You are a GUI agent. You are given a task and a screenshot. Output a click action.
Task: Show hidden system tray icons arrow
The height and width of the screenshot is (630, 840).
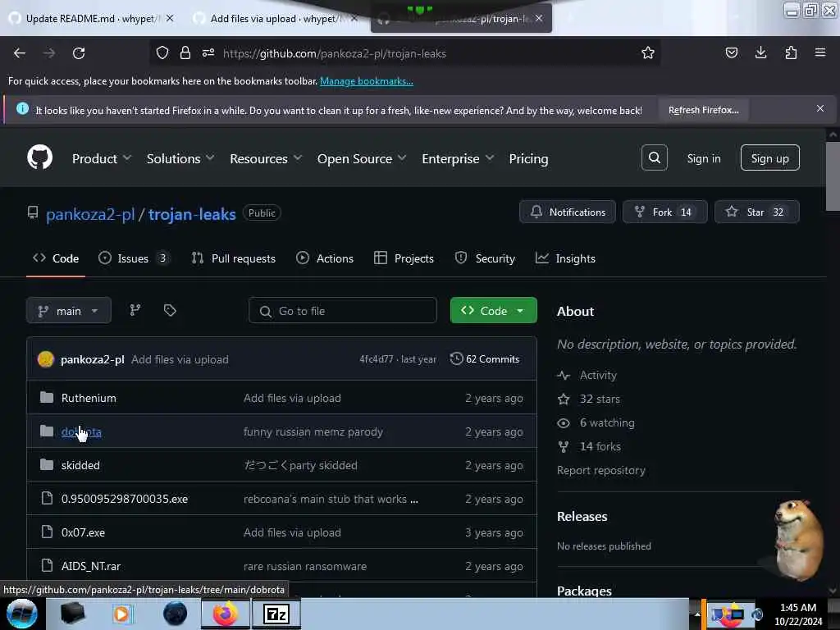(x=697, y=614)
